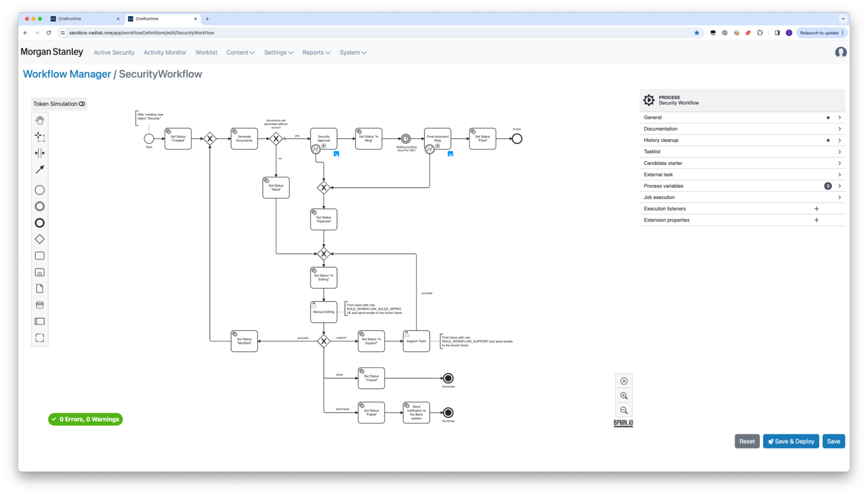Click the Workflow Manager breadcrumb link

(67, 74)
